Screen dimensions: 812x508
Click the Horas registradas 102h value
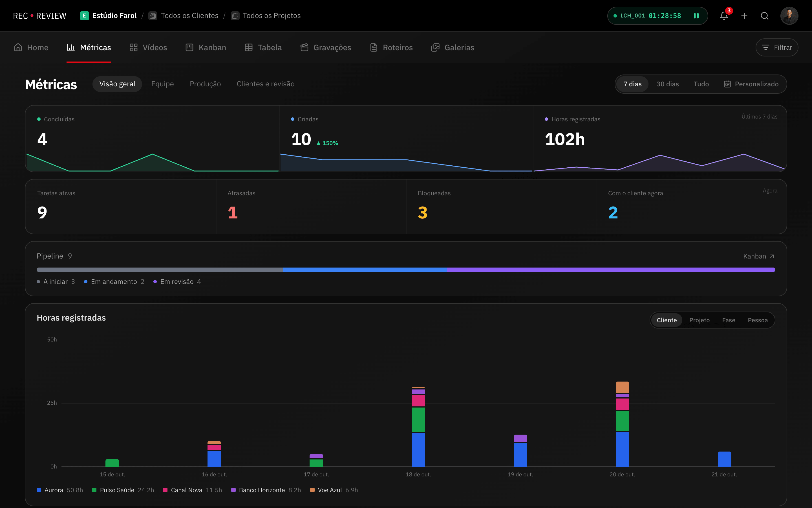[565, 139]
